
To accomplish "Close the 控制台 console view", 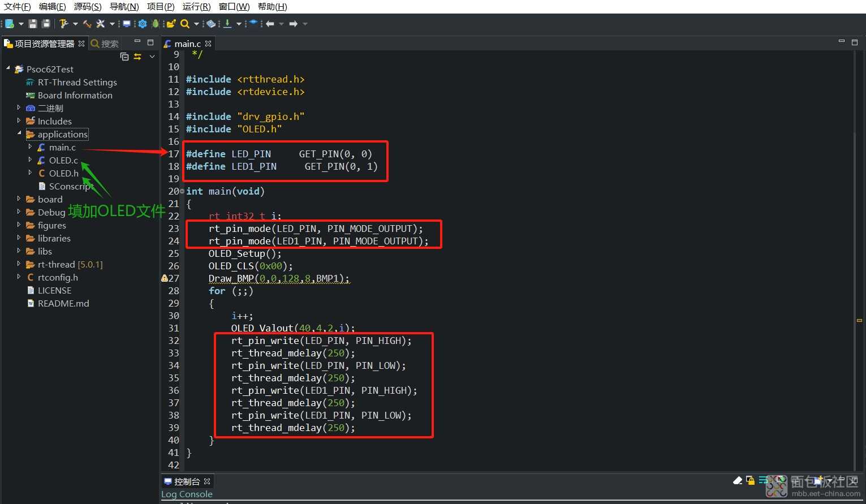I will coord(207,481).
